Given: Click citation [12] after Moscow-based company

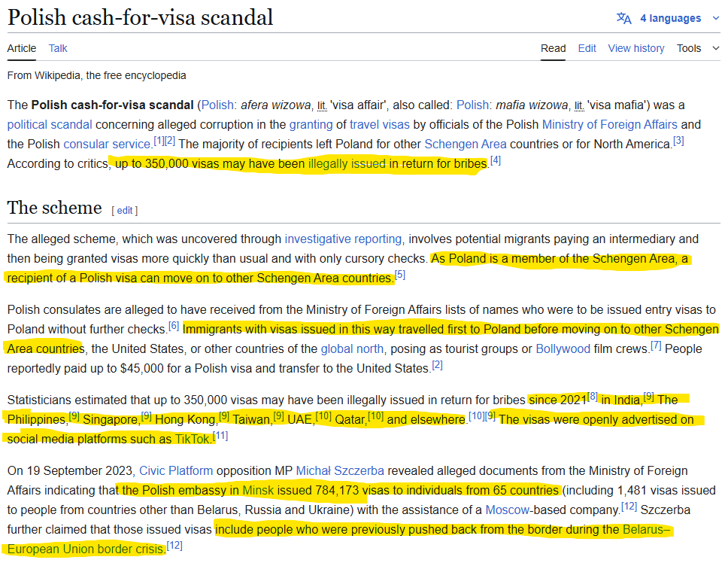Looking at the screenshot, I should (629, 507).
